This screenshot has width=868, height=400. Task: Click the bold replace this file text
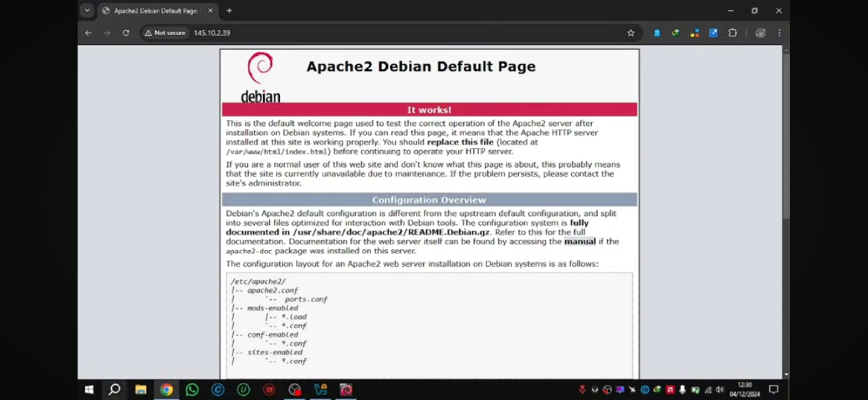[460, 142]
